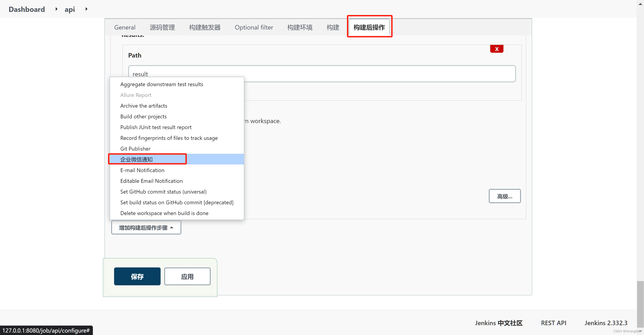Viewport: 644px width, 335px height.
Task: Save the job configuration with 保存
Action: click(x=137, y=276)
